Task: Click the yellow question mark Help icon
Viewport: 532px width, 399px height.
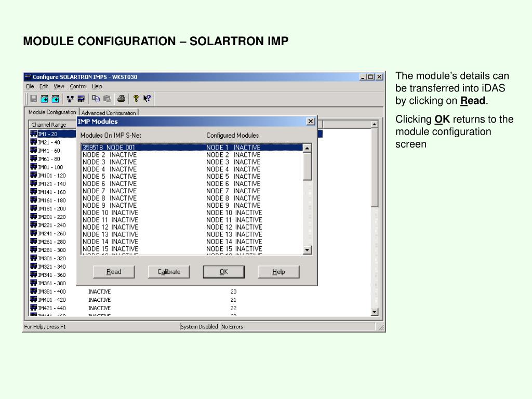Action: pyautogui.click(x=136, y=99)
